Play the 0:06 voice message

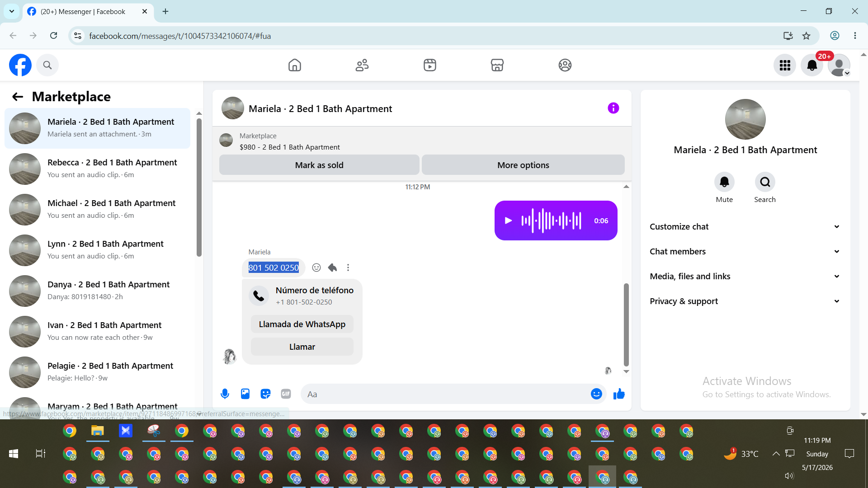[509, 221]
